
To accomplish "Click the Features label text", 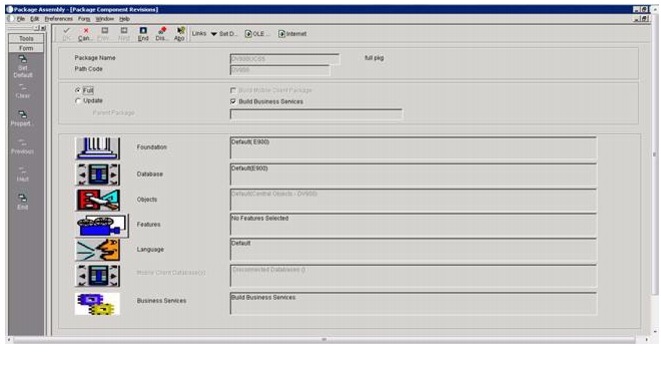I will coord(148,224).
